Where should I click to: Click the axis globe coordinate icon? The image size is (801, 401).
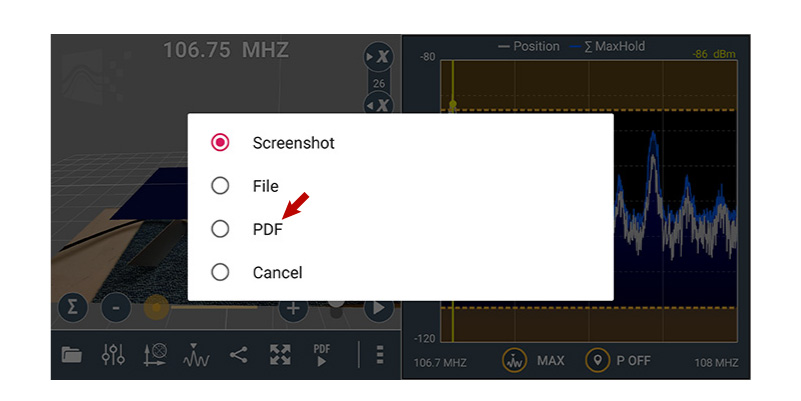click(155, 354)
